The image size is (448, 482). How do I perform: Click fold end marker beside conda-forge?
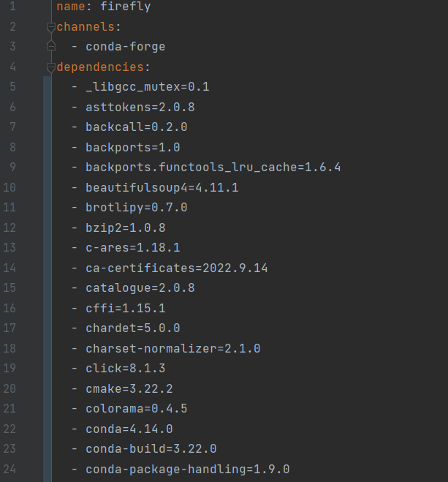coord(51,46)
